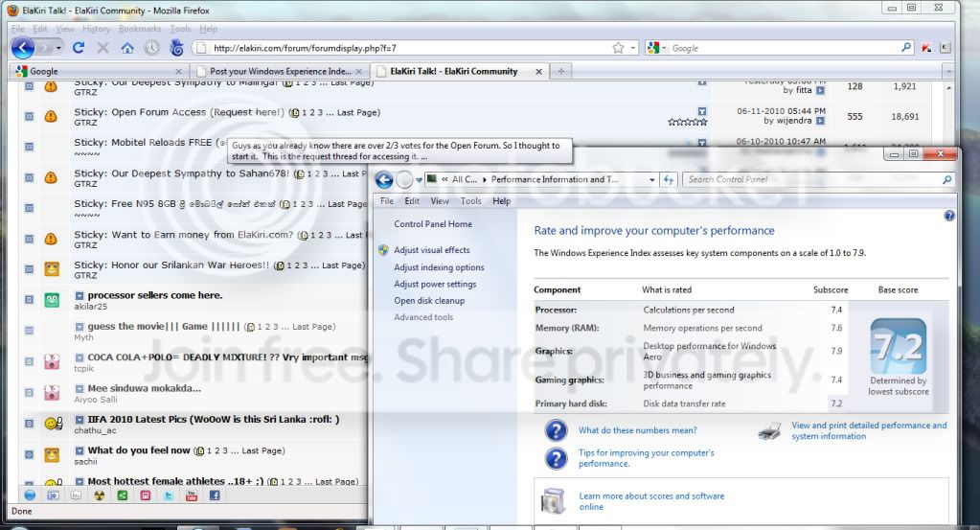980x530 pixels.
Task: Go back in Control Panel window
Action: point(384,180)
